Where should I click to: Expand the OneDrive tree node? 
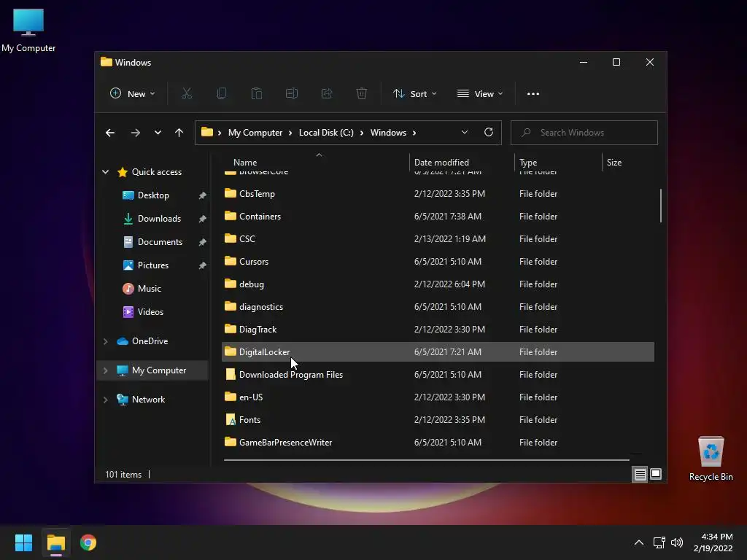tap(105, 341)
